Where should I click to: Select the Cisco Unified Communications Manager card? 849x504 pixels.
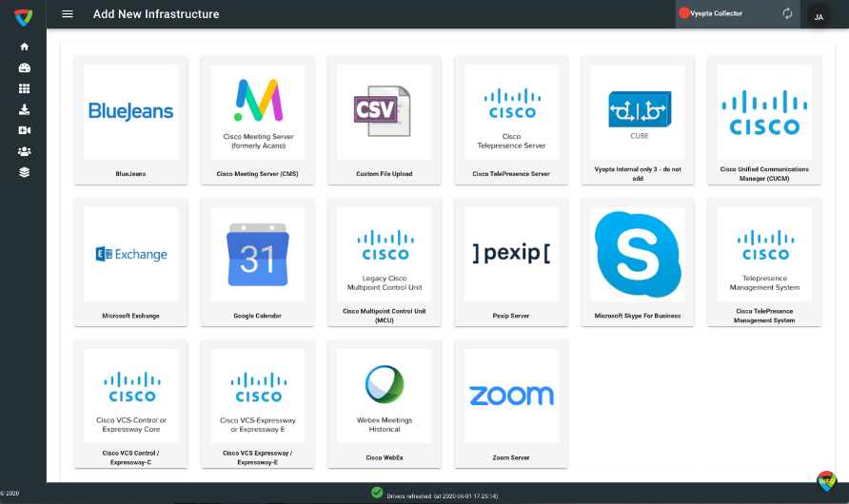click(x=764, y=121)
